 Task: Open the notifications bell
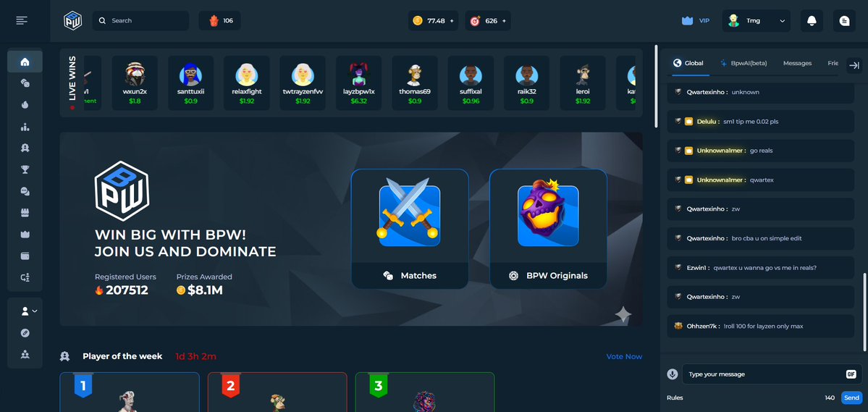(x=812, y=20)
